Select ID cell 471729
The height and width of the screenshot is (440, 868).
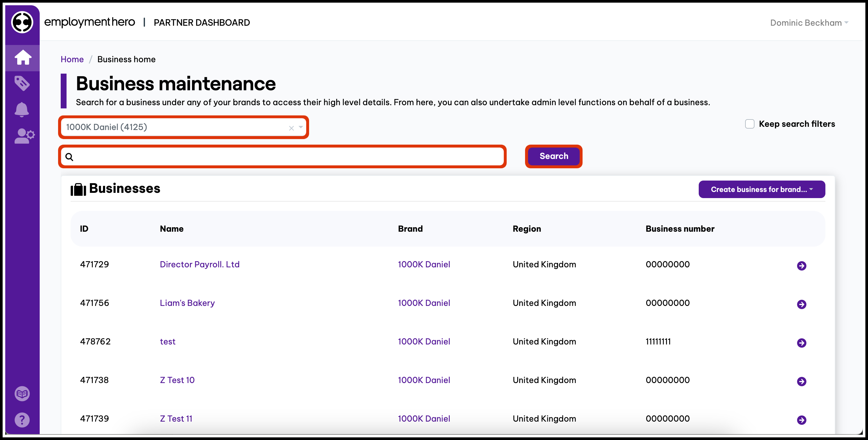pos(94,264)
